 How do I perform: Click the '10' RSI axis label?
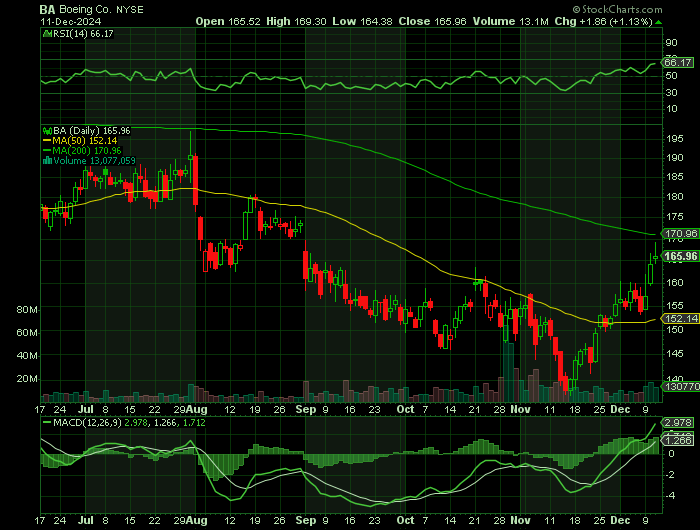(x=671, y=109)
